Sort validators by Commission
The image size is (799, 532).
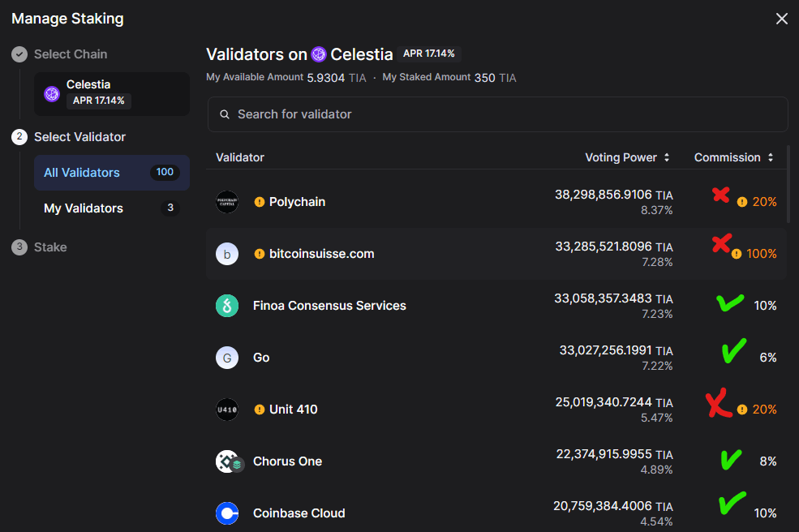pyautogui.click(x=733, y=157)
